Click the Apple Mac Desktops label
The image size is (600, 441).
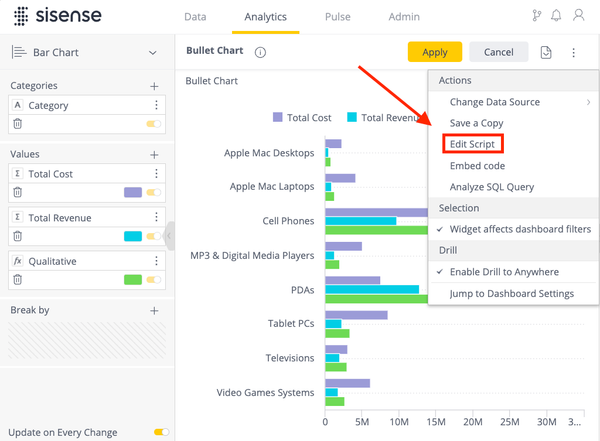(269, 153)
